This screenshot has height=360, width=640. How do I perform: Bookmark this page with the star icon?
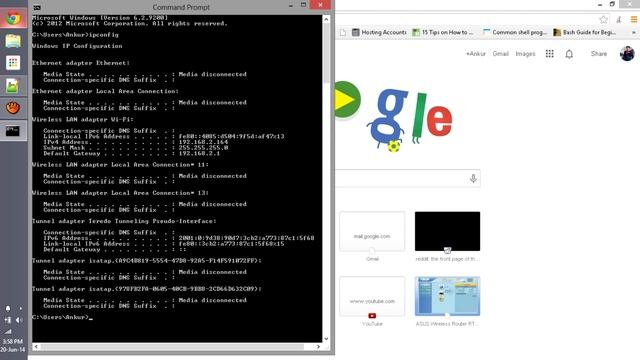[x=603, y=19]
